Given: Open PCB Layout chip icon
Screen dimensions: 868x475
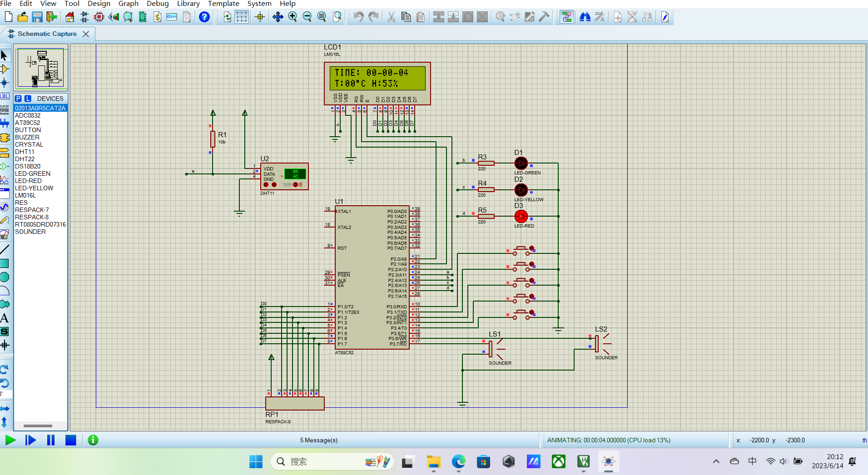Looking at the screenshot, I should click(x=99, y=17).
